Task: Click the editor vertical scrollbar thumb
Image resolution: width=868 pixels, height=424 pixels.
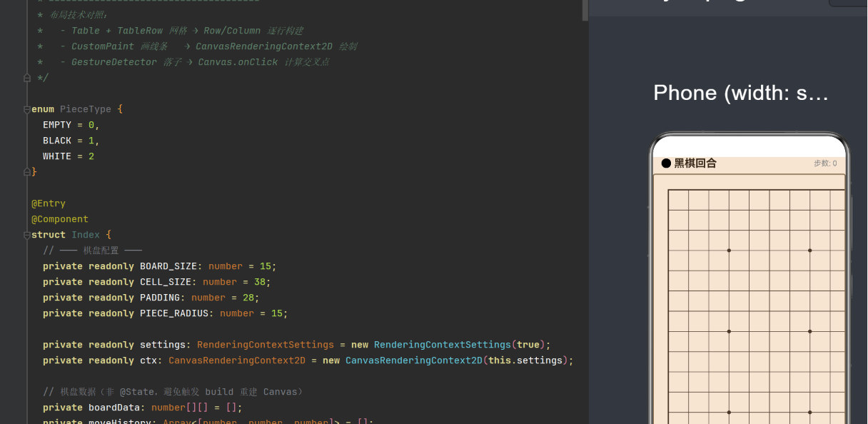Action: tap(585, 10)
